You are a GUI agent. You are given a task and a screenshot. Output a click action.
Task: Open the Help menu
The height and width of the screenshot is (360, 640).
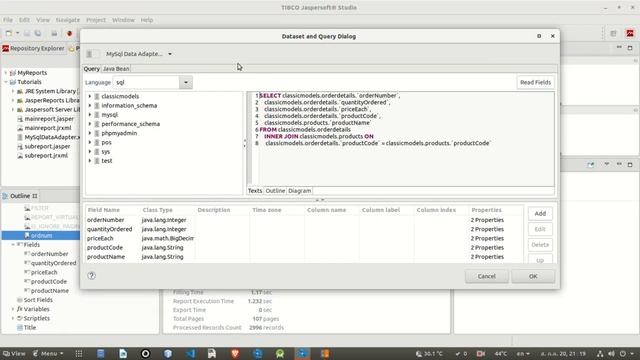click(147, 20)
